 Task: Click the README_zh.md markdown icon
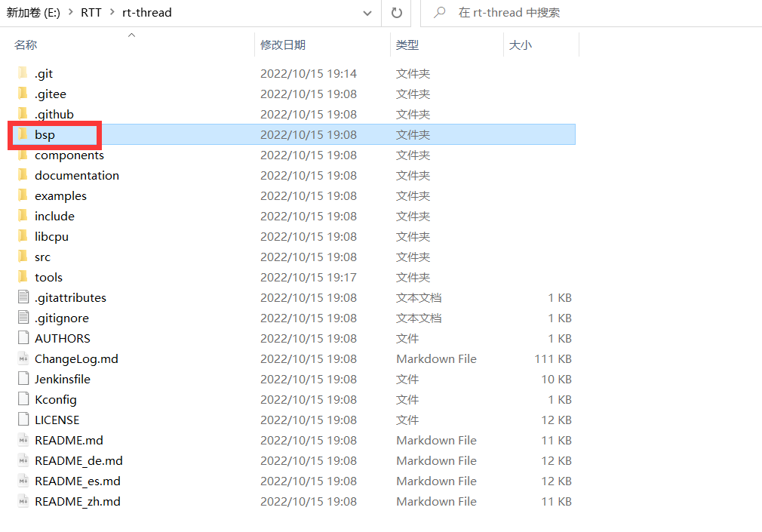(23, 501)
